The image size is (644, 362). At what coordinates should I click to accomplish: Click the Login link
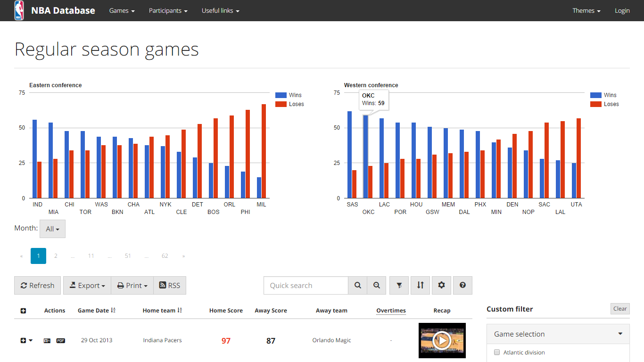click(622, 10)
